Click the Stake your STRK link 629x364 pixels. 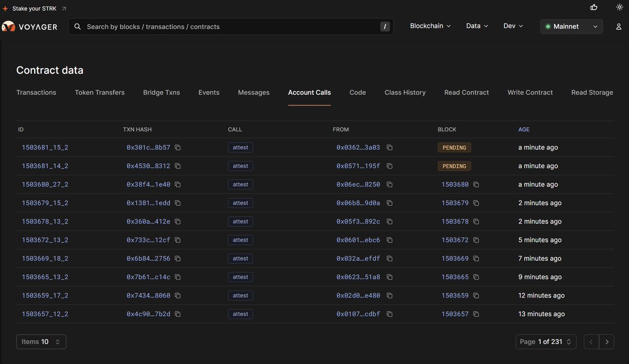click(x=35, y=9)
